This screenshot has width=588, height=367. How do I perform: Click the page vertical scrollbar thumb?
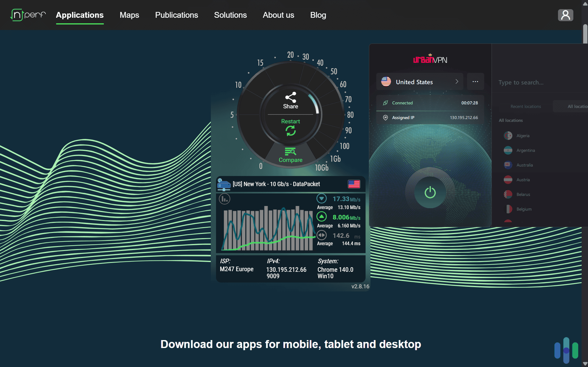[x=585, y=34]
